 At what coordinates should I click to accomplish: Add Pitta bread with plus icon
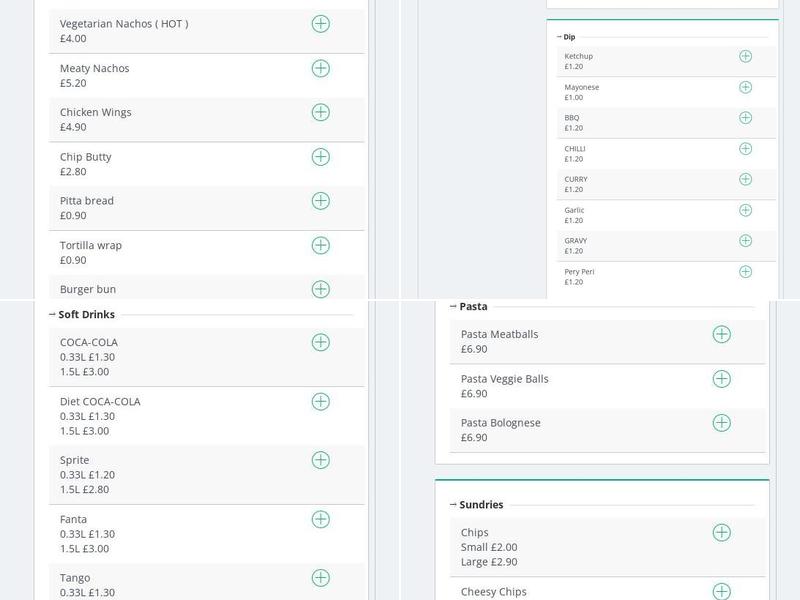320,201
